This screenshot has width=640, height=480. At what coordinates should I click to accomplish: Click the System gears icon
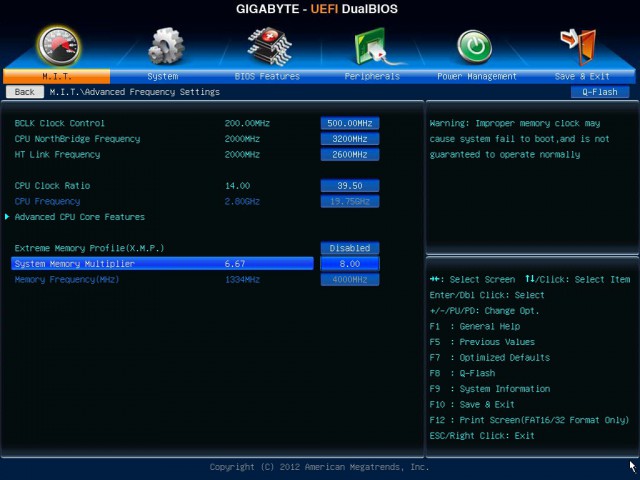166,46
